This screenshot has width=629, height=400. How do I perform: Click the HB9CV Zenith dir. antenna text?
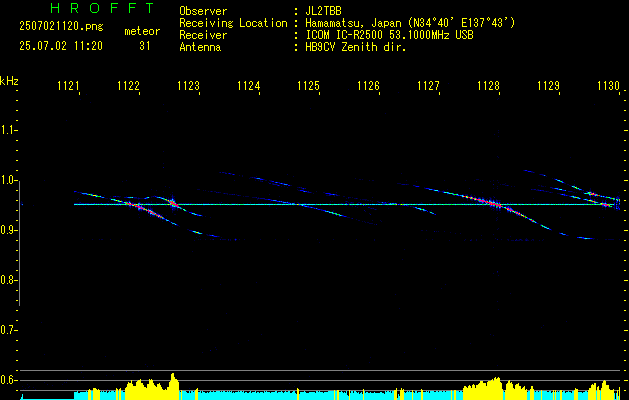tap(356, 47)
